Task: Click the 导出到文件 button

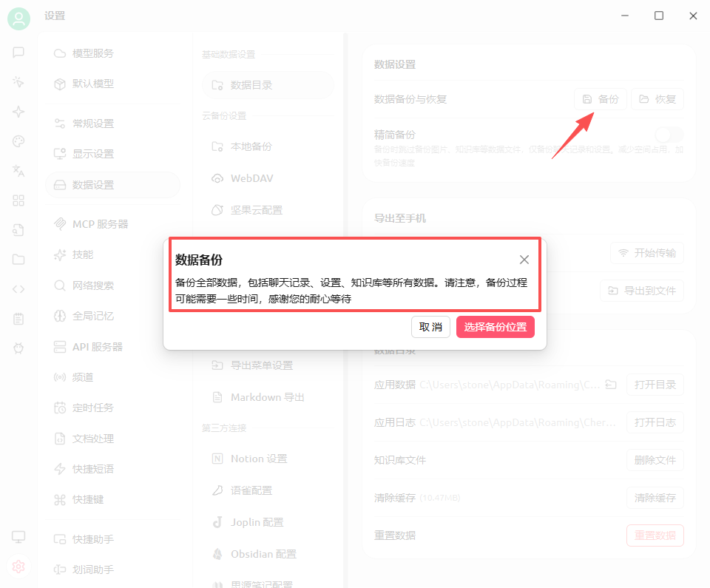Action: pyautogui.click(x=642, y=291)
